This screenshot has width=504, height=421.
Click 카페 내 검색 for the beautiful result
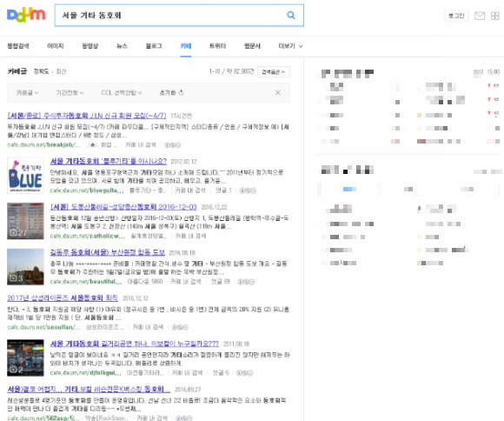pyautogui.click(x=186, y=282)
